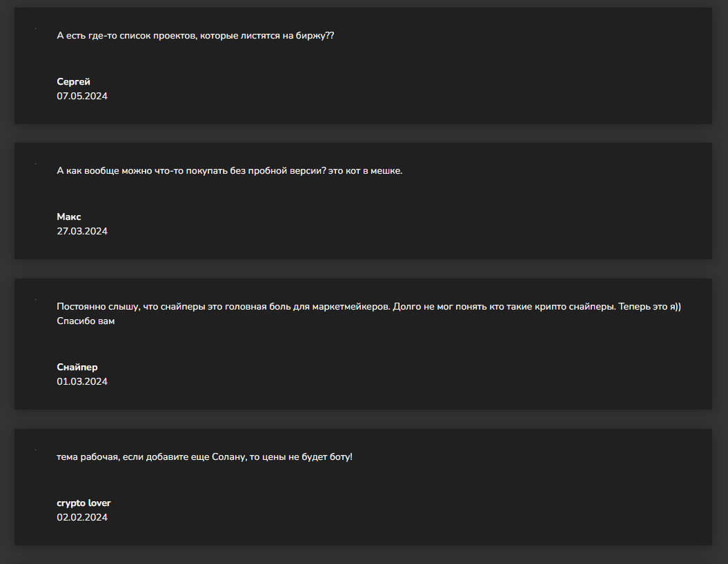Click the small dot beside crypto lover's review
Image resolution: width=728 pixels, height=564 pixels.
[36, 450]
